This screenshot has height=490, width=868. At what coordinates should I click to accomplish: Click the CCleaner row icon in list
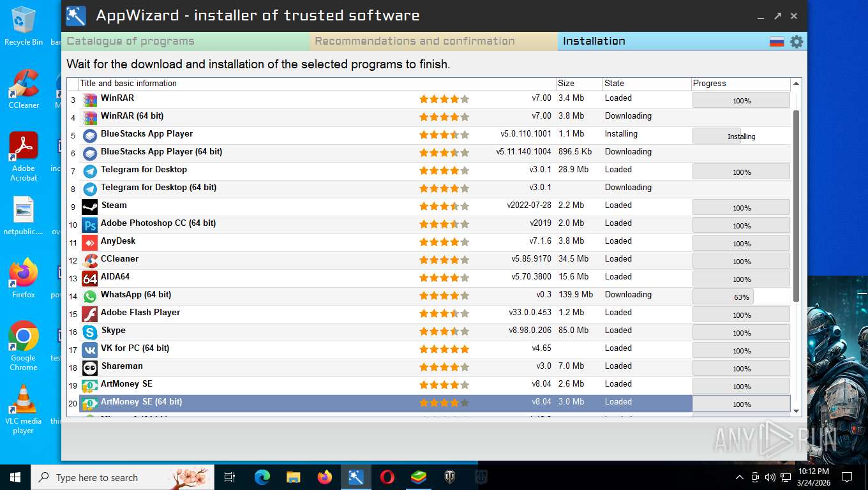click(90, 261)
